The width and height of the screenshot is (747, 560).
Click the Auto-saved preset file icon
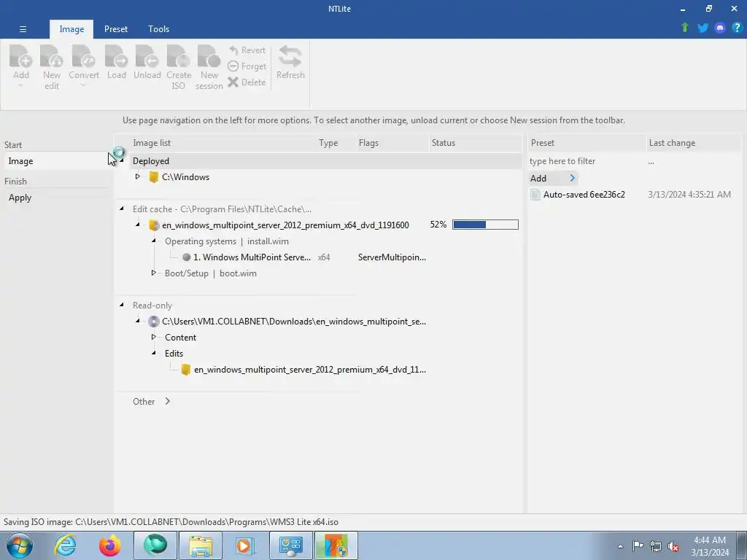535,194
